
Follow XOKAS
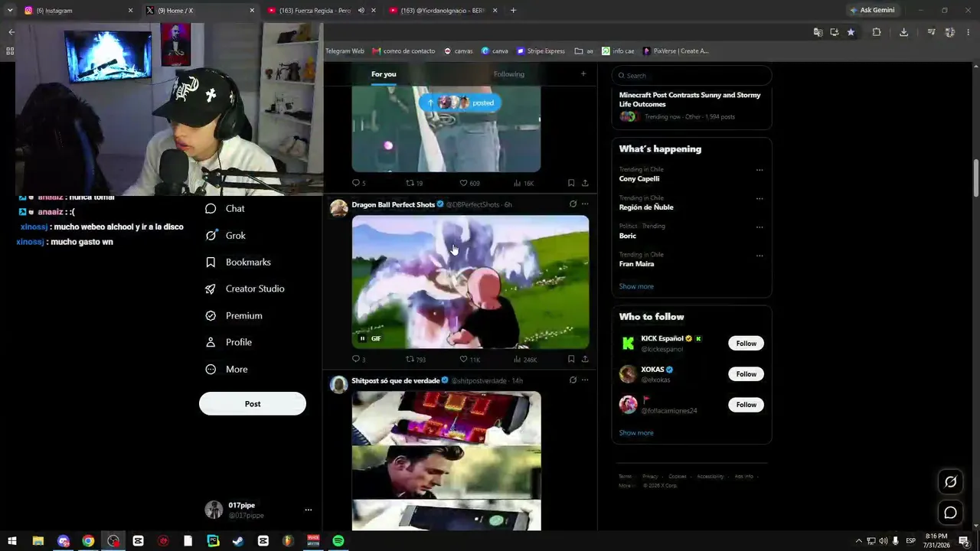click(746, 374)
